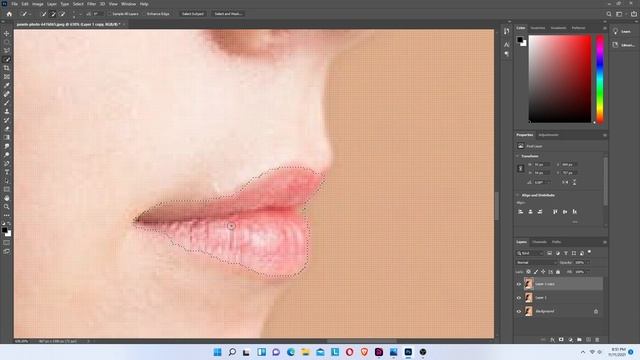Screen dimensions: 640x360
Task: Switch to the Adjustments tab
Action: (548, 135)
